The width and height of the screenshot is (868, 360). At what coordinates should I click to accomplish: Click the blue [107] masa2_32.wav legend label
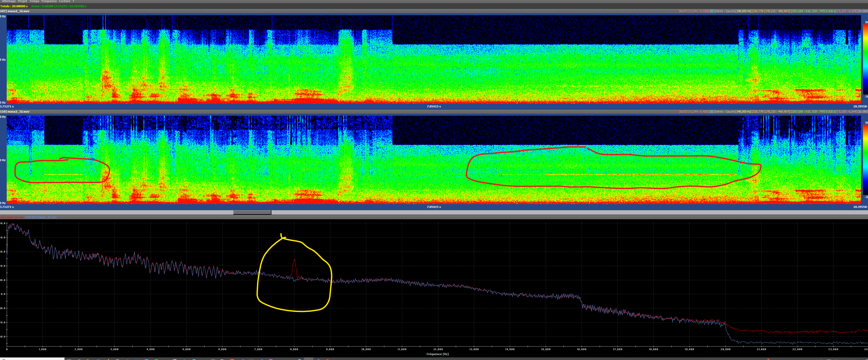[41, 217]
